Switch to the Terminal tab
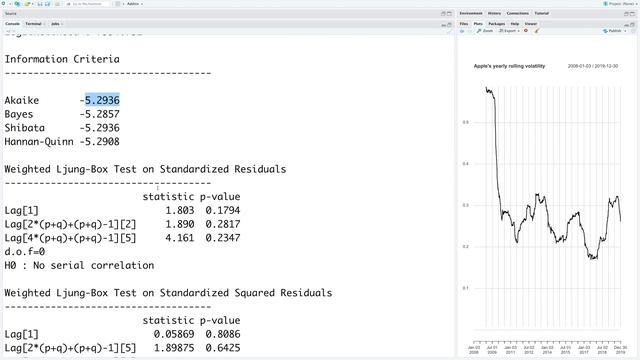Viewport: 640px width, 360px height. click(x=33, y=24)
